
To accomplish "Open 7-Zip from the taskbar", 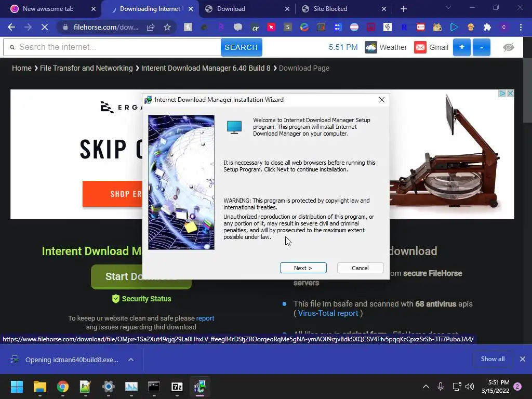I will click(177, 387).
